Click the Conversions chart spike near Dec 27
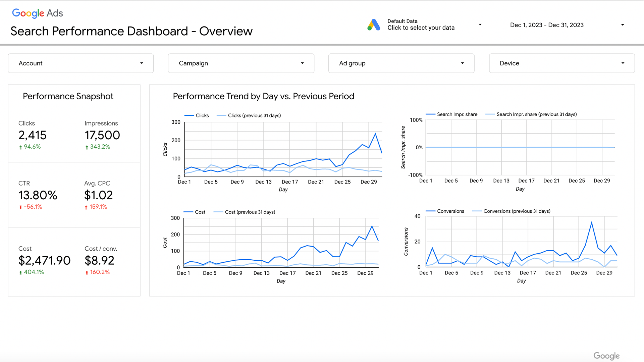This screenshot has height=362, width=644. coord(592,222)
